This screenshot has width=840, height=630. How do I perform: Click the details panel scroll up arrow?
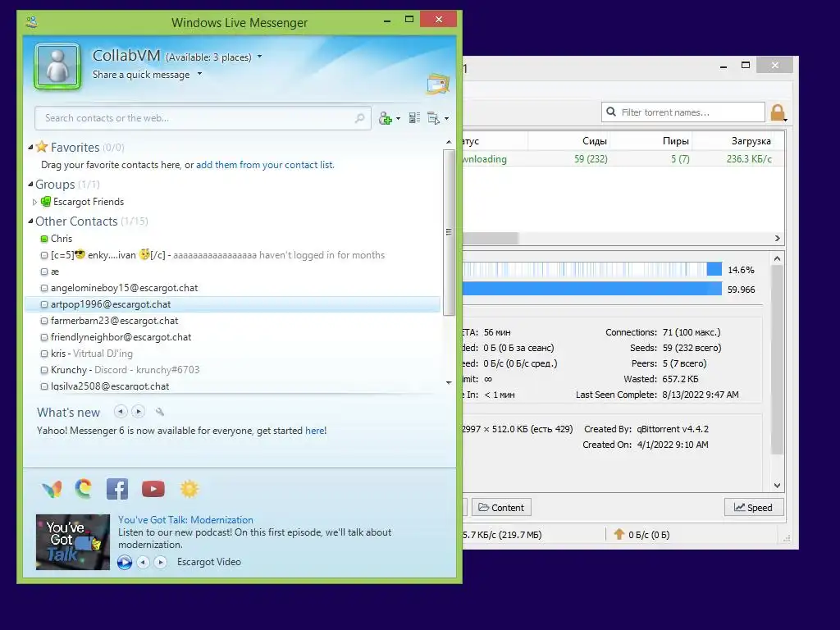pos(778,258)
